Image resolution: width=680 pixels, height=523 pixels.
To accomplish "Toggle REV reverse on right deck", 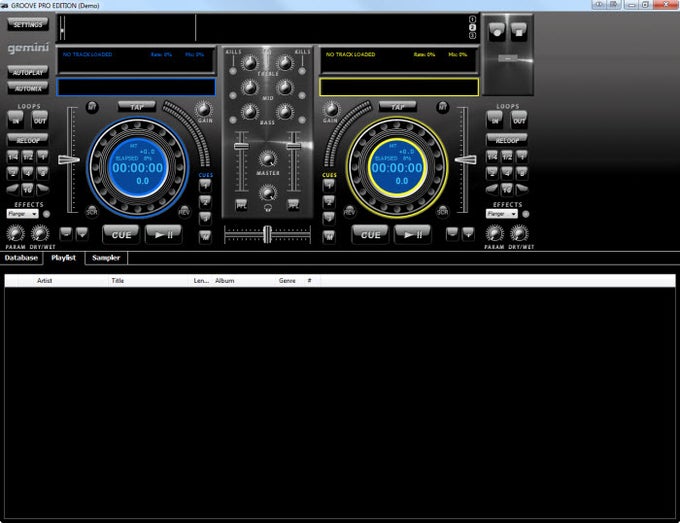I will point(349,212).
